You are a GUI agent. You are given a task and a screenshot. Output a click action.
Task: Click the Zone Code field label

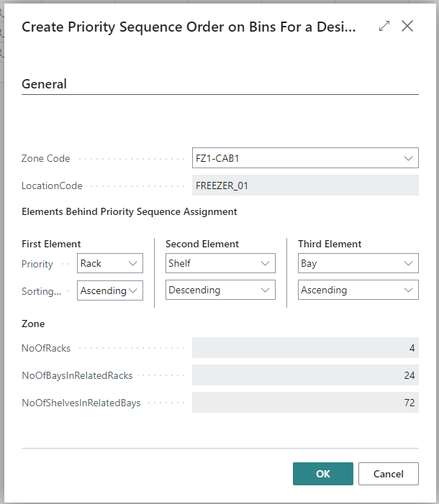click(x=47, y=158)
